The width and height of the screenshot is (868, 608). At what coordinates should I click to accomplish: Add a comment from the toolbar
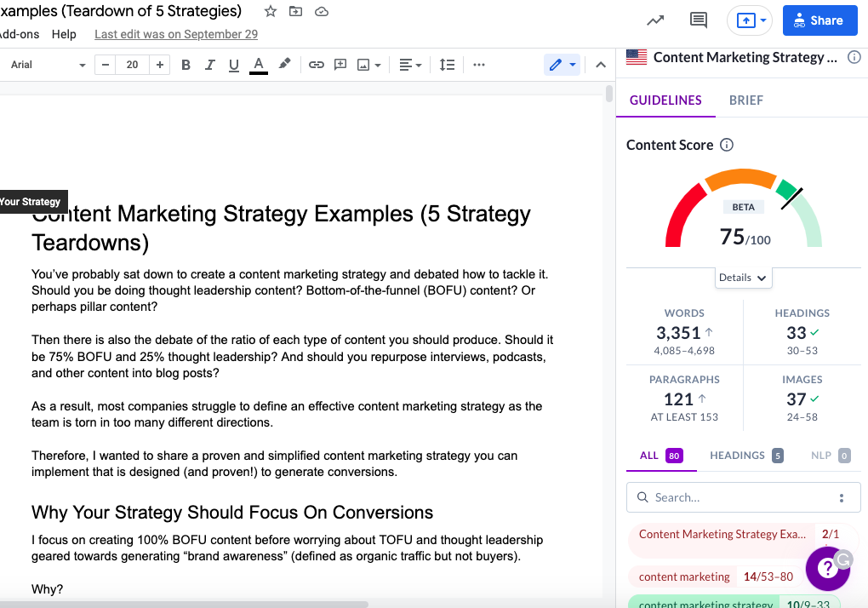(x=340, y=65)
